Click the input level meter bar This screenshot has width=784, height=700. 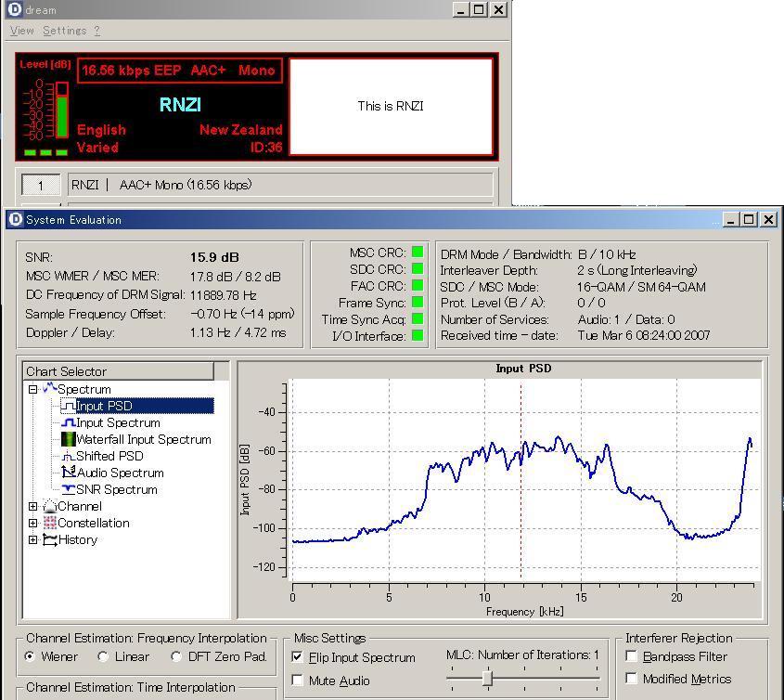click(x=61, y=110)
